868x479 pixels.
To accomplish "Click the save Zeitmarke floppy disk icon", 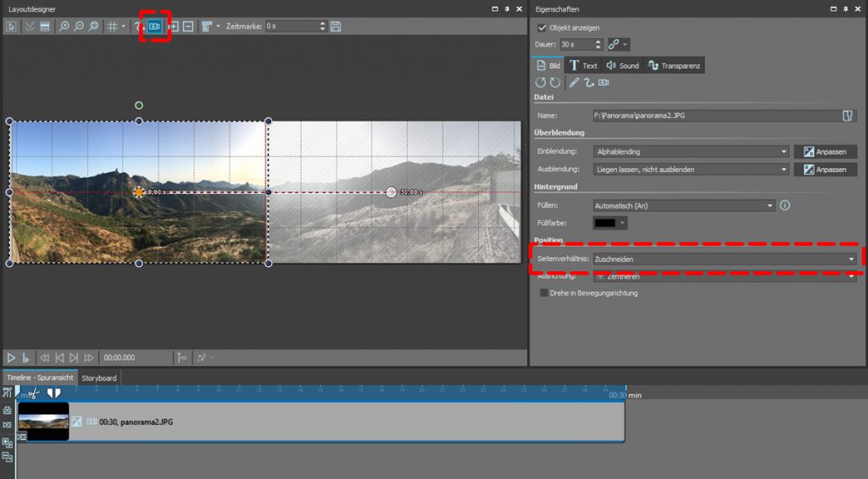I will [x=336, y=26].
